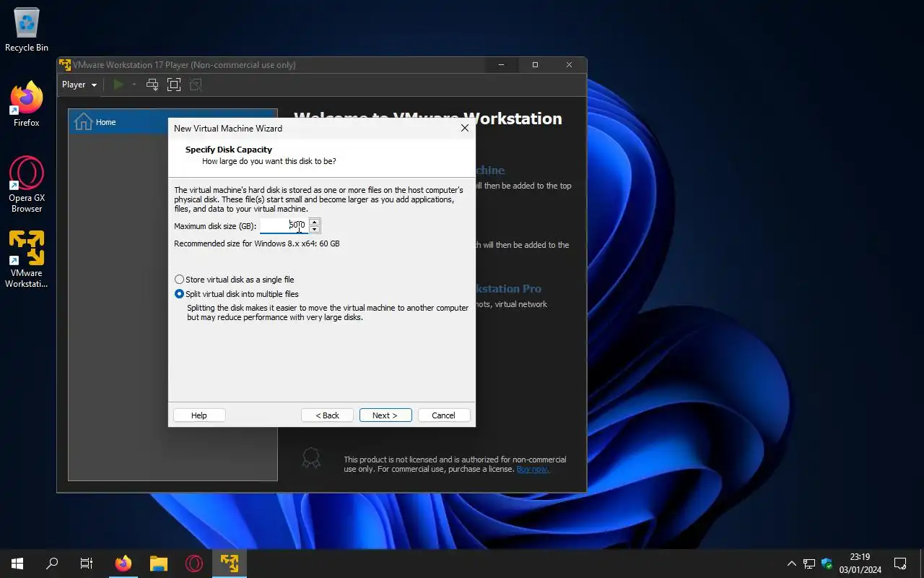This screenshot has height=578, width=924.
Task: Click the Help button in wizard
Action: (199, 415)
